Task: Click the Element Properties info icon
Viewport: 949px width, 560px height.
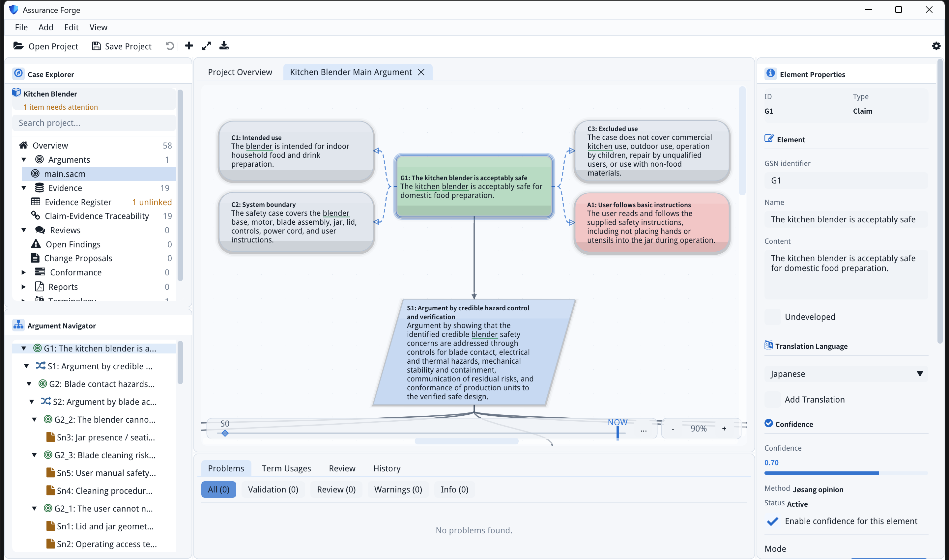Action: pos(770,73)
